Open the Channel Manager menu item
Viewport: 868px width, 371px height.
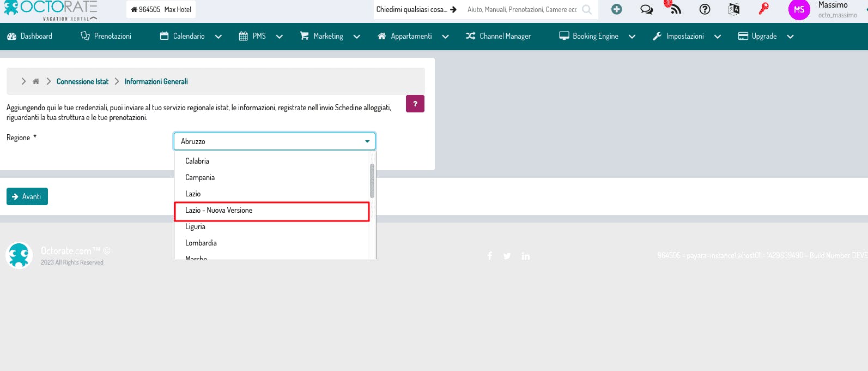(498, 36)
